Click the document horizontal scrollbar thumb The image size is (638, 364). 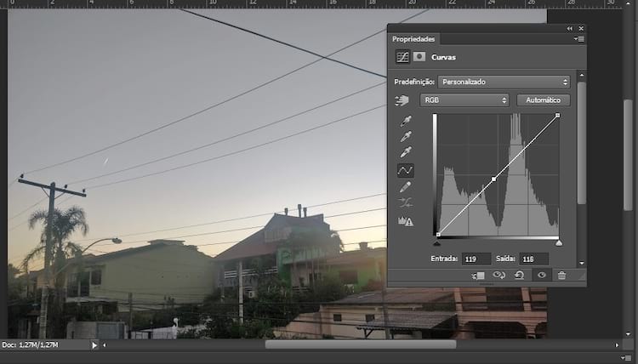361,345
